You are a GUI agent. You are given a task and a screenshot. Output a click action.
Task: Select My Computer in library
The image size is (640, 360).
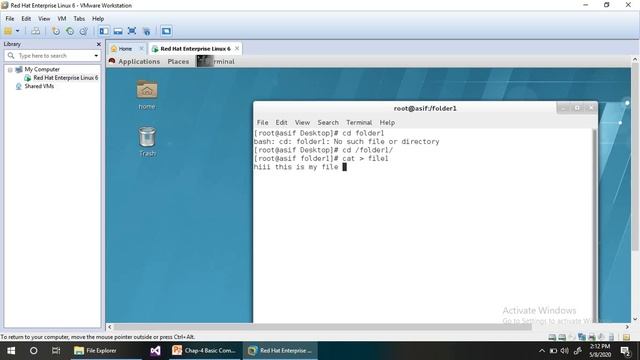point(42,70)
